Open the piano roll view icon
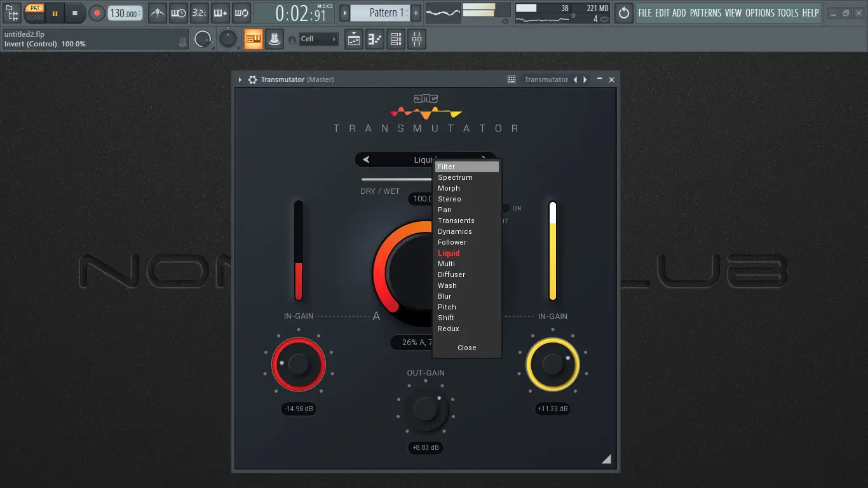868x488 pixels. pyautogui.click(x=375, y=39)
